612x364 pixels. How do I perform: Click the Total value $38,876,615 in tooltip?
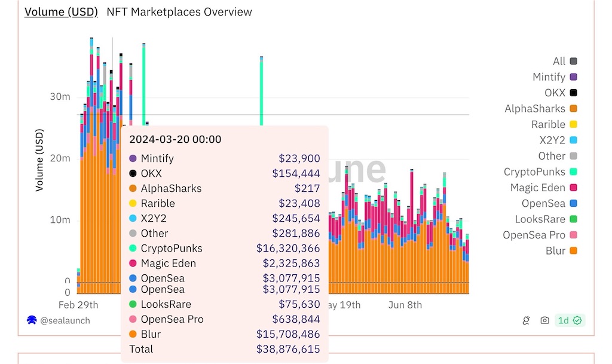[288, 349]
